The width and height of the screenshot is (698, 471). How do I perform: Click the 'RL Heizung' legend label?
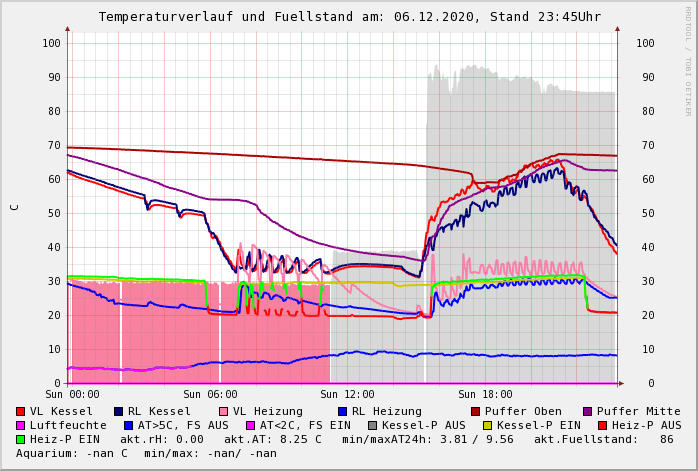click(386, 412)
